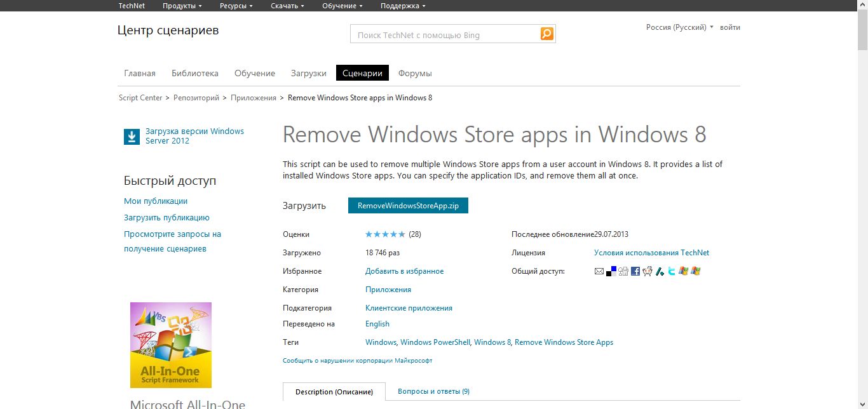
Task: Share the page on Reddit
Action: click(x=647, y=271)
